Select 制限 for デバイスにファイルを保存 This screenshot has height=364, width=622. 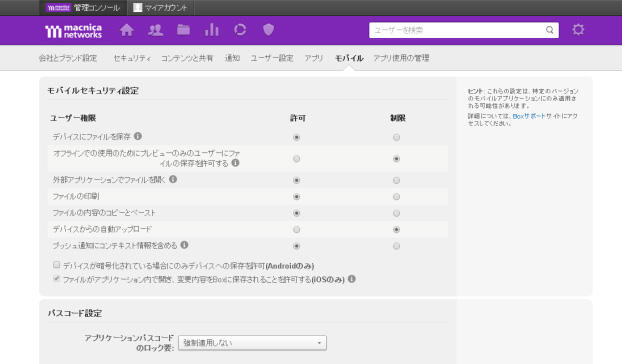tap(396, 138)
